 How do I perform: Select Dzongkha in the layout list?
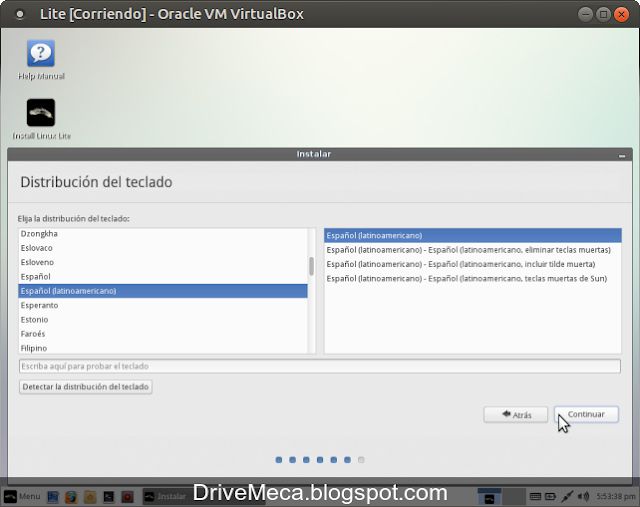point(163,233)
